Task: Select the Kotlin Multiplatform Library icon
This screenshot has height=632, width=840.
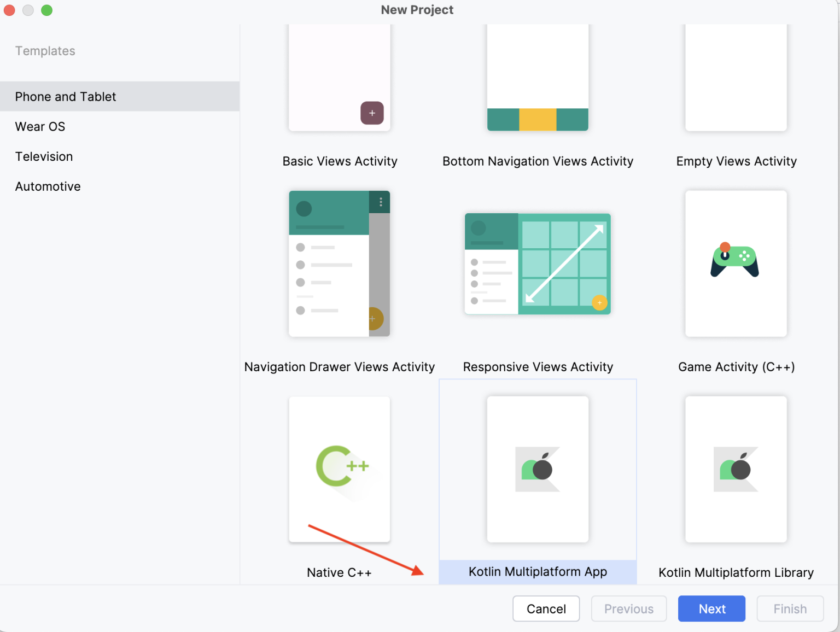Action: tap(736, 469)
